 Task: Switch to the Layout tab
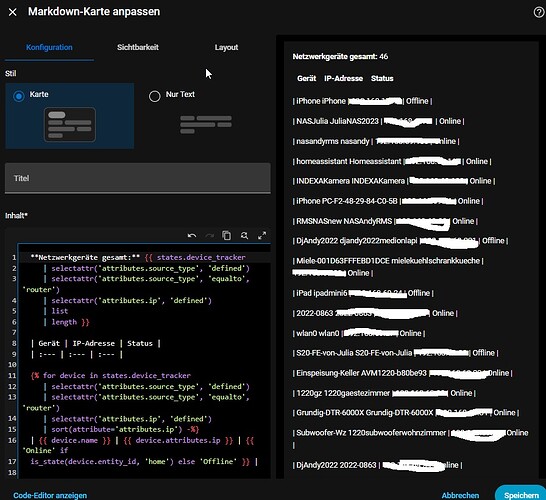[226, 47]
